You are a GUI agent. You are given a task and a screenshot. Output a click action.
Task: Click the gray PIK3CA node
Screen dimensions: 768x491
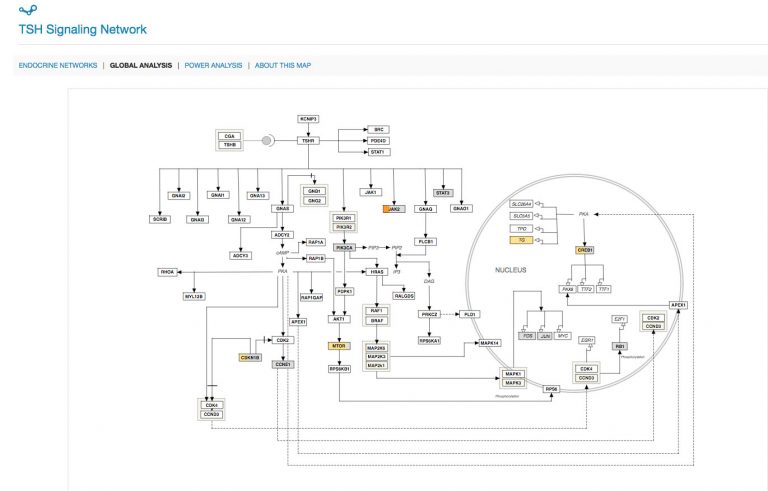tap(344, 248)
